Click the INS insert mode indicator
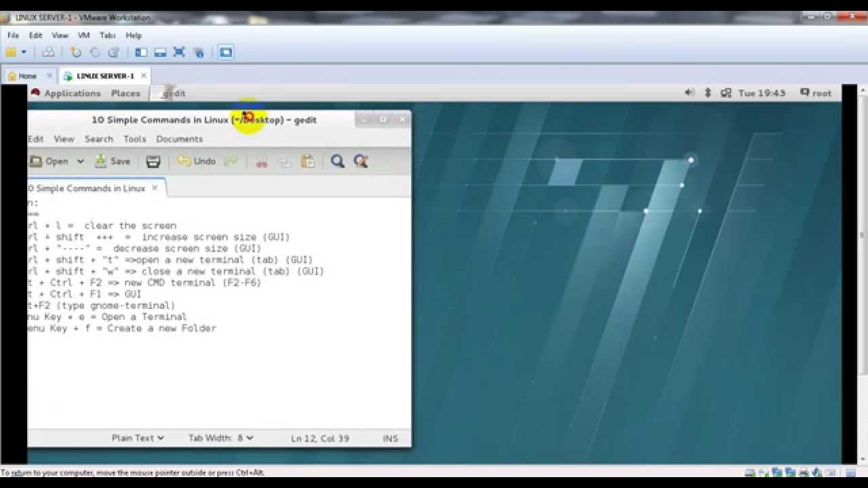The image size is (868, 488). click(390, 439)
